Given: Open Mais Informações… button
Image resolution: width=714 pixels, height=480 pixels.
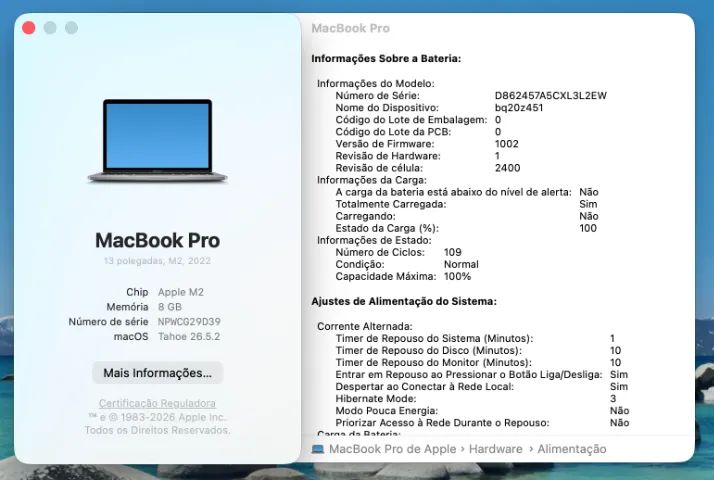Looking at the screenshot, I should pyautogui.click(x=158, y=373).
